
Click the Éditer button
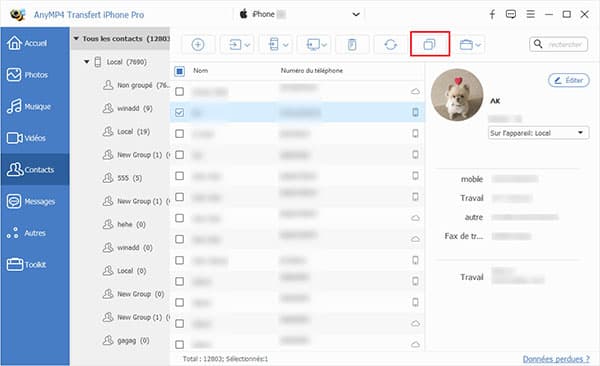point(569,80)
